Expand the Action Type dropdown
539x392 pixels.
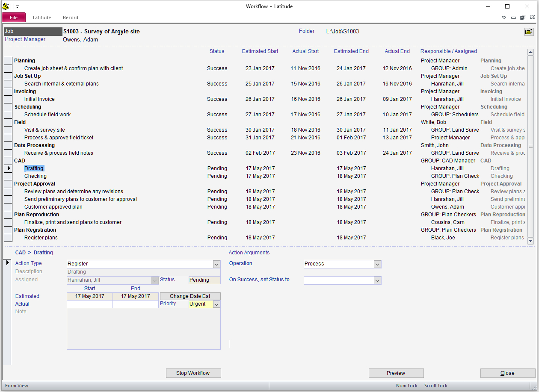click(216, 264)
